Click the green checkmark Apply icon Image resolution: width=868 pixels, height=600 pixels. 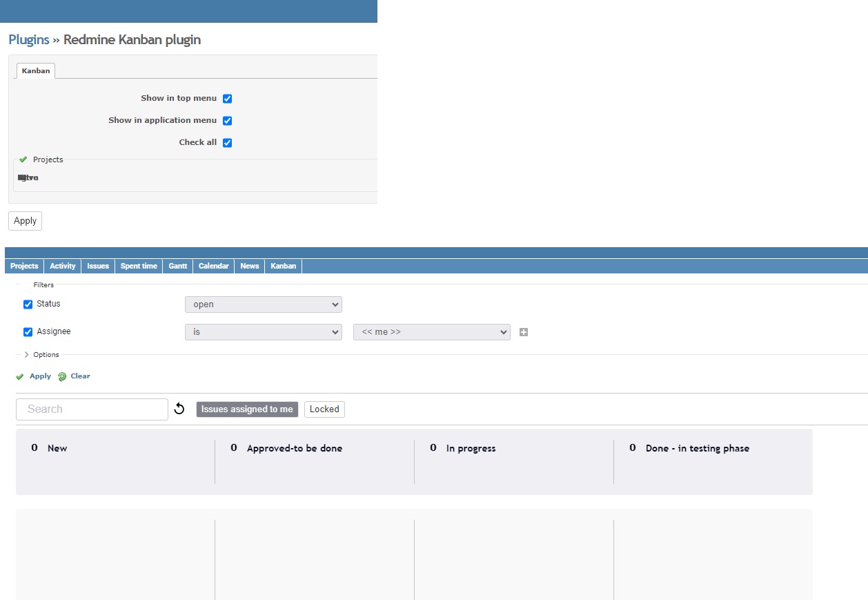(x=20, y=377)
